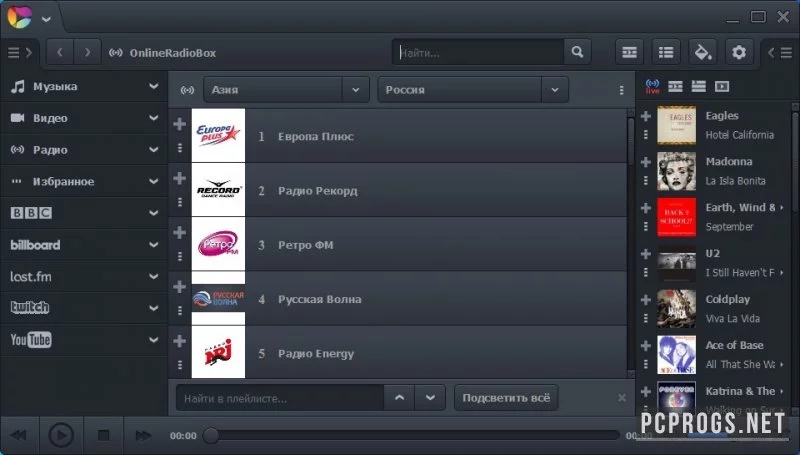Skip to previous track button

(x=18, y=435)
